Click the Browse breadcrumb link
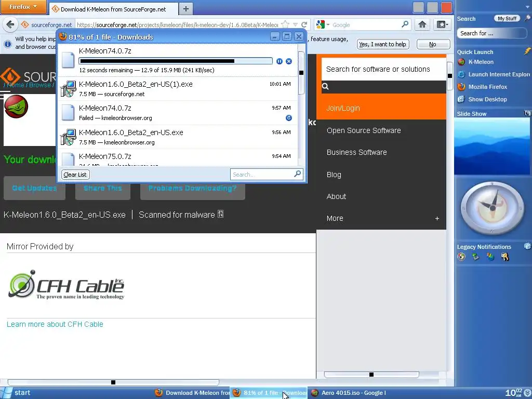Image resolution: width=532 pixels, height=399 pixels. tap(39, 85)
